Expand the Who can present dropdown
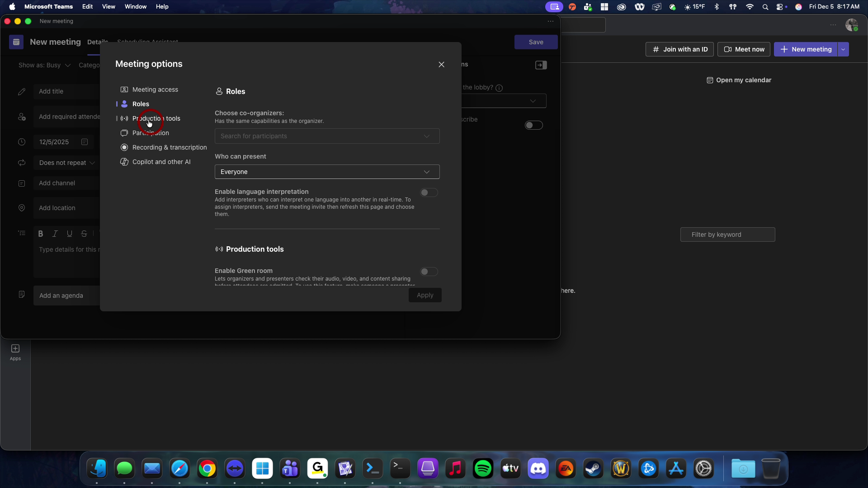This screenshot has width=868, height=488. (327, 172)
